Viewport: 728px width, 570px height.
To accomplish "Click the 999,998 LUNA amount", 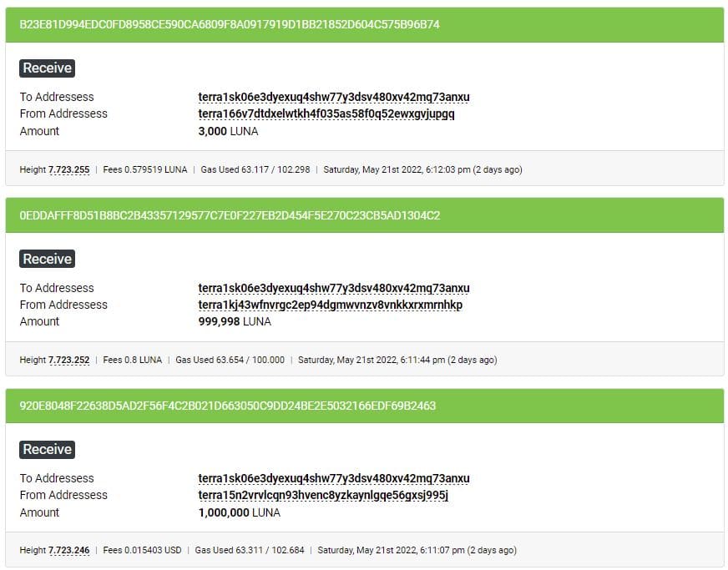I will [x=235, y=321].
